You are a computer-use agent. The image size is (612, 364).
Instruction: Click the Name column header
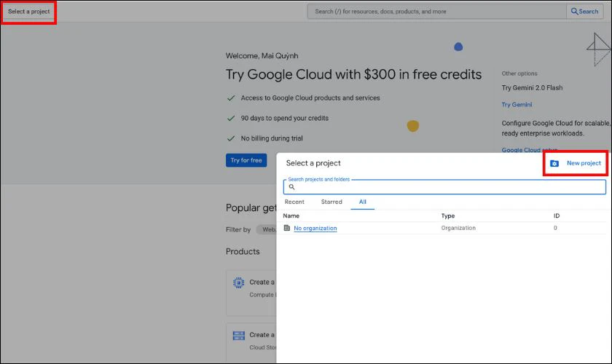pos(291,215)
